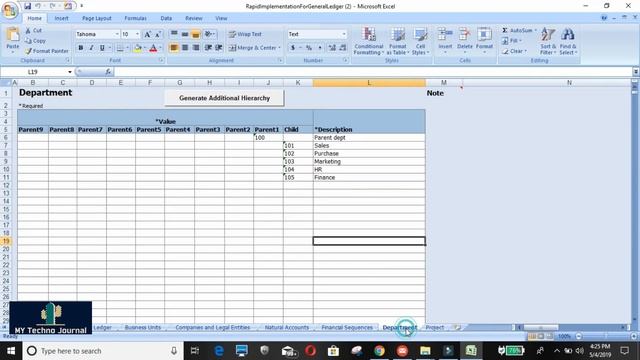The image size is (640, 360).
Task: Apply the Accounting dollar format
Action: 293,48
